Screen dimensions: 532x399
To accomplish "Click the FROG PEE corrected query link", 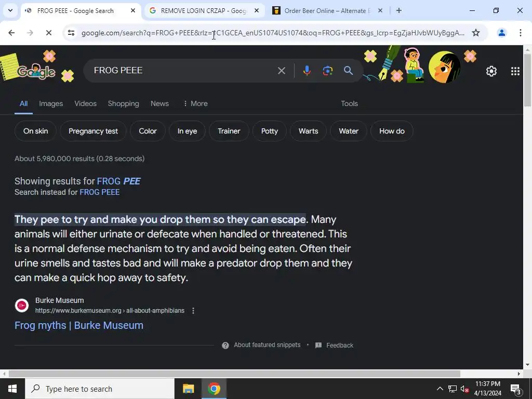I will [x=119, y=181].
